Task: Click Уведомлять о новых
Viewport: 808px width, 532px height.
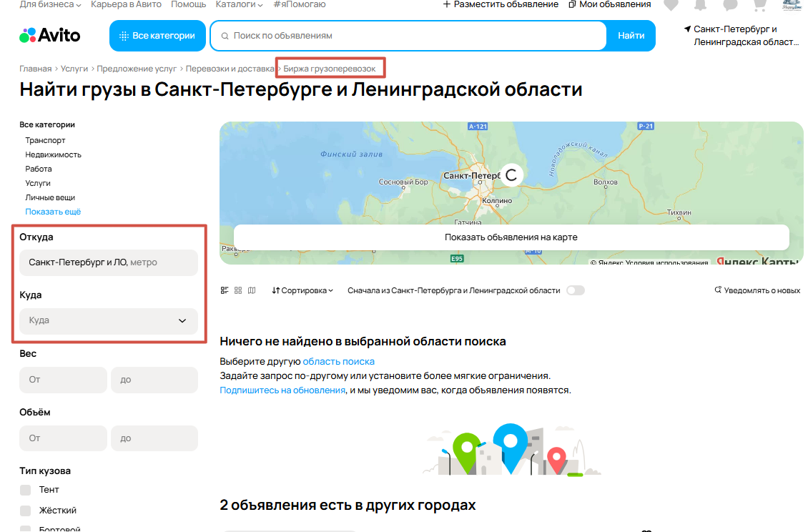Action: click(757, 290)
